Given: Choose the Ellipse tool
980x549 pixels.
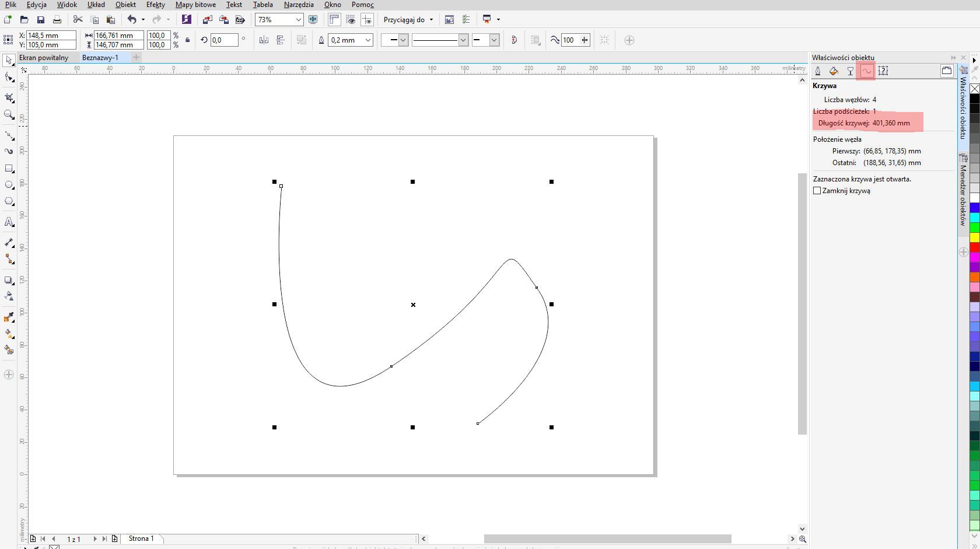Looking at the screenshot, I should point(9,185).
